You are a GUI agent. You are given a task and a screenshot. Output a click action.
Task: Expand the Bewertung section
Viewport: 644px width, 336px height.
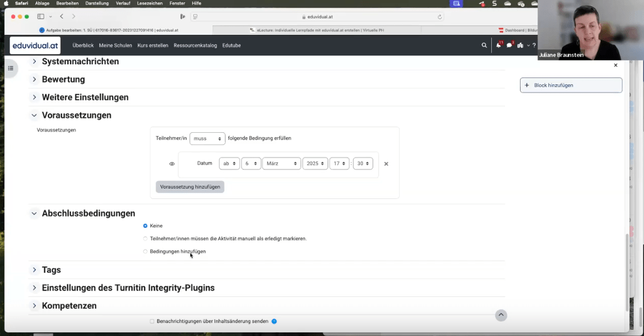tap(63, 79)
